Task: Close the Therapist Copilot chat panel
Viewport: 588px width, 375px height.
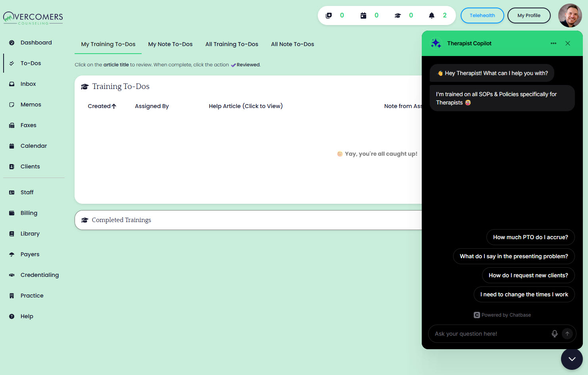Action: click(568, 43)
